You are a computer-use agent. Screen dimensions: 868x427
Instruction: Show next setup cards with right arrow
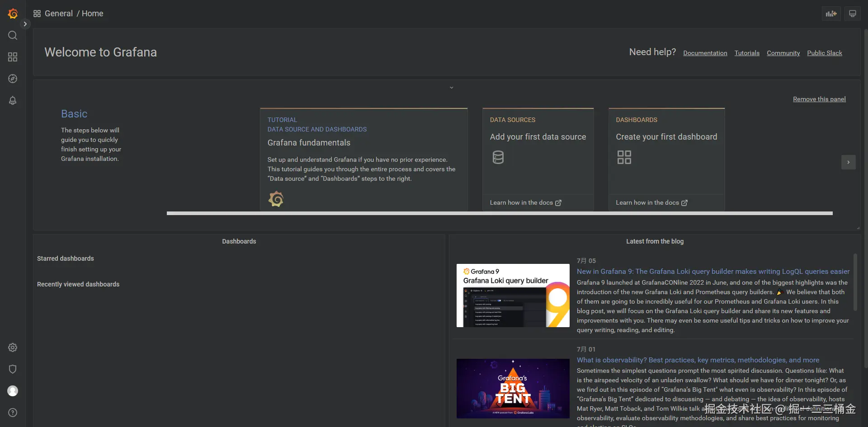point(848,162)
